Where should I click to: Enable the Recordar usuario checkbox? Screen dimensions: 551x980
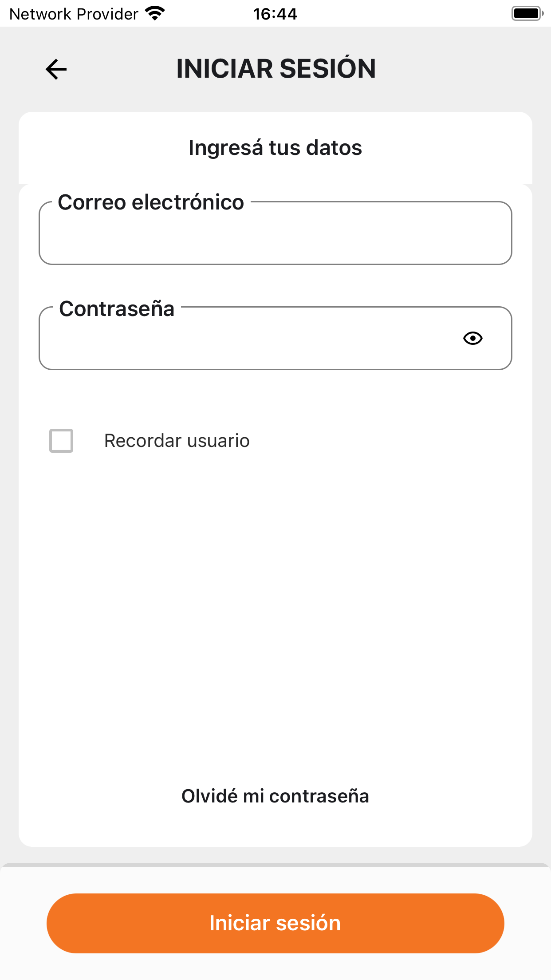[x=61, y=441]
